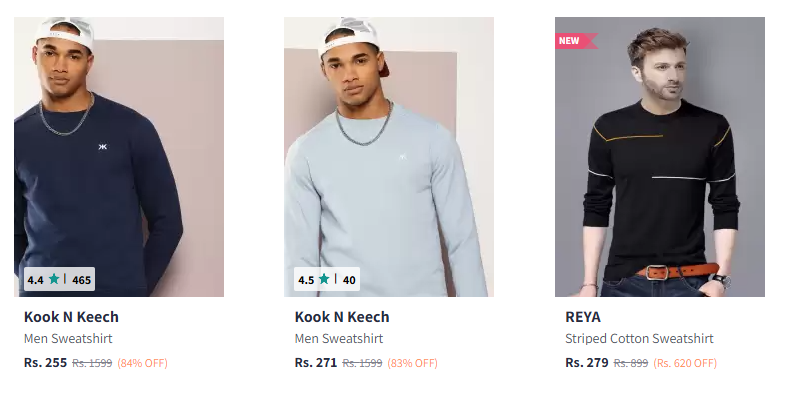The image size is (790, 396).
Task: Click the 4.5 rating star icon
Action: point(324,279)
